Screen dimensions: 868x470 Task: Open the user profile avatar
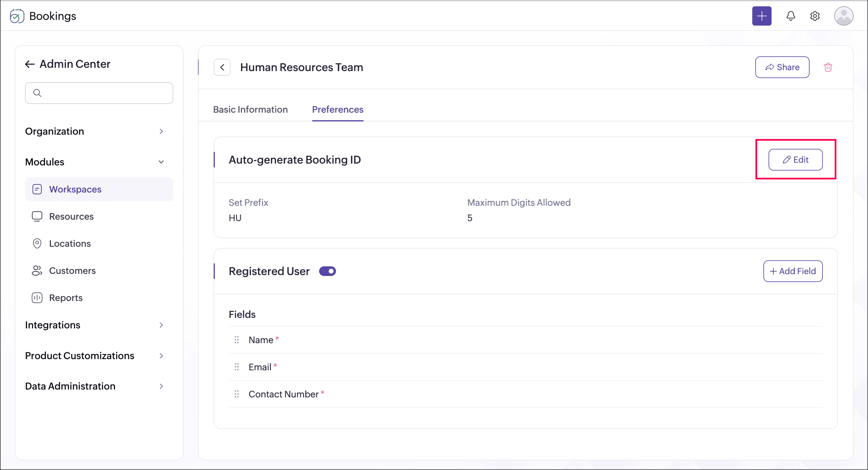tap(843, 16)
